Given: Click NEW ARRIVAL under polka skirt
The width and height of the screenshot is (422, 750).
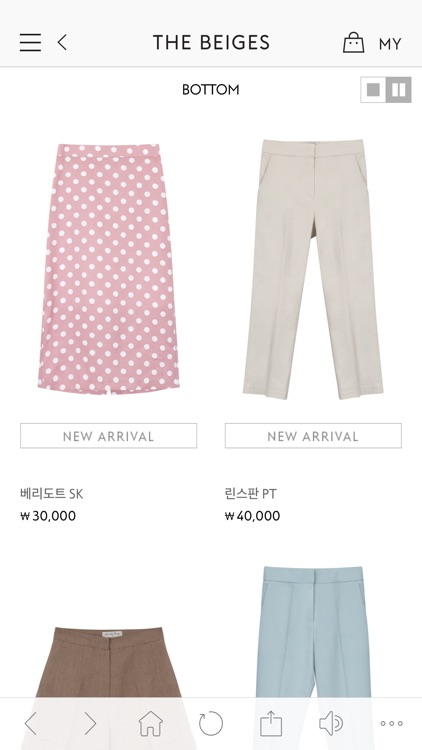Looking at the screenshot, I should (x=109, y=436).
